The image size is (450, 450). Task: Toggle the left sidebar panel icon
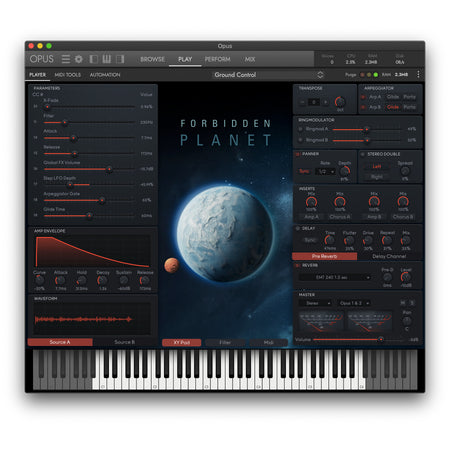coord(94,59)
